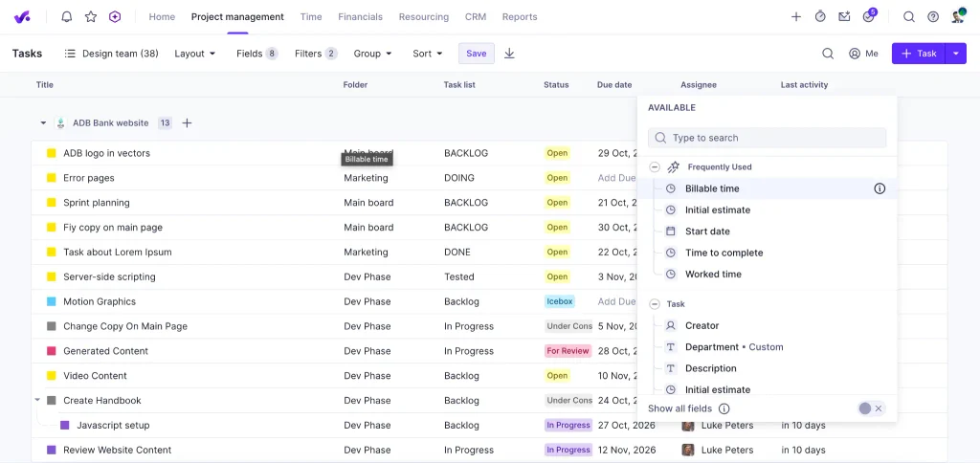Click the global plus icon in top bar
The height and width of the screenshot is (463, 980).
coord(795,17)
